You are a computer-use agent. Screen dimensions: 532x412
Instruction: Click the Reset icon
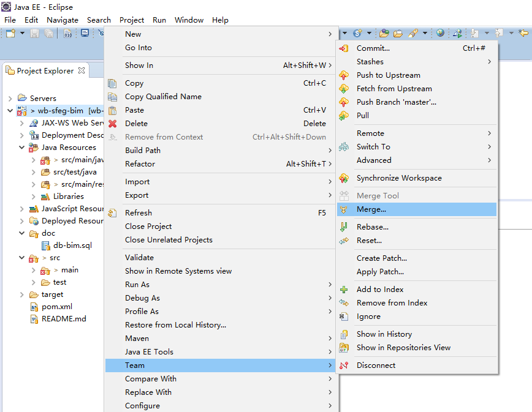344,241
